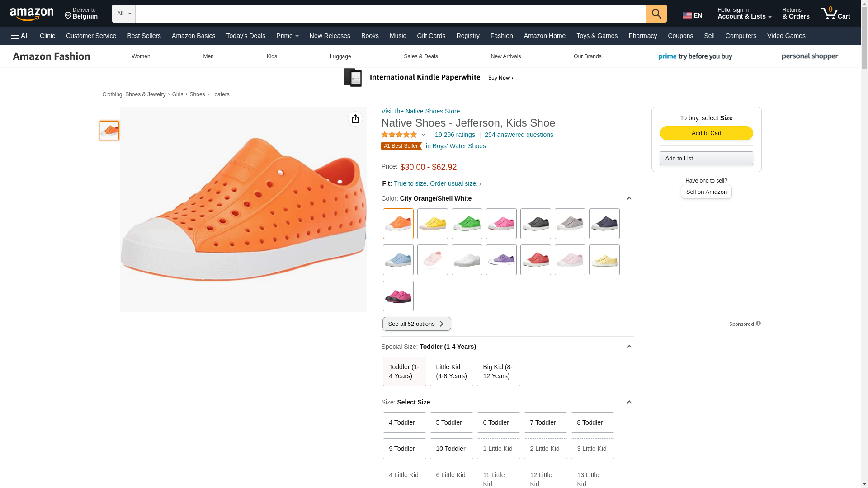Select Big Kid (8-12 Years) option
Image resolution: width=868 pixels, height=488 pixels.
pos(498,371)
